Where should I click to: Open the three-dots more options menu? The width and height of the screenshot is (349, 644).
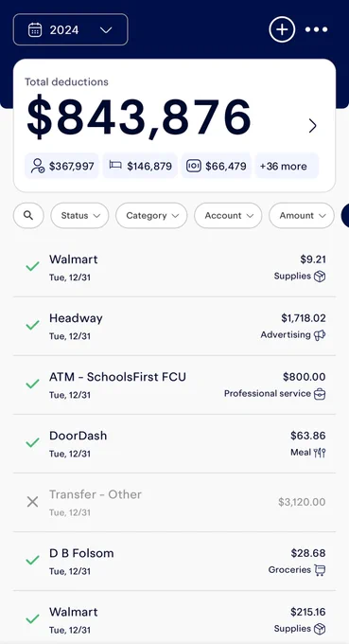pos(316,29)
